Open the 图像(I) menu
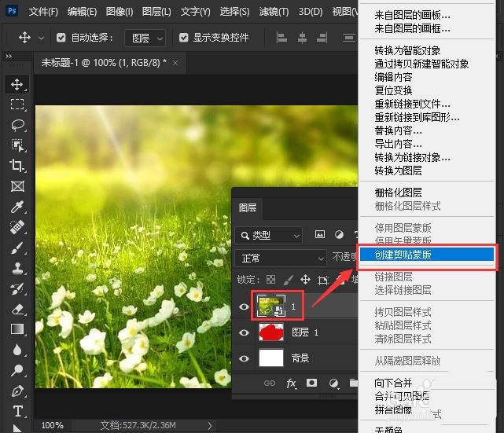504x433 pixels. (x=120, y=12)
